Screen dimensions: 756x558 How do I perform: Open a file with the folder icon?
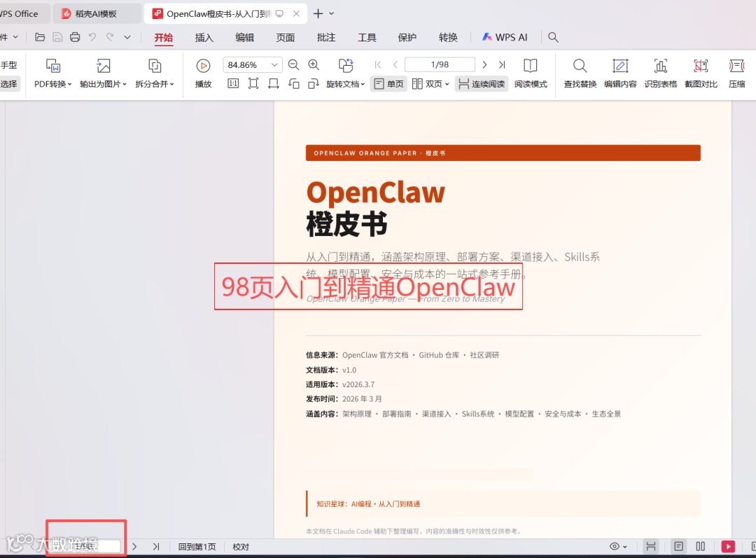[x=40, y=37]
